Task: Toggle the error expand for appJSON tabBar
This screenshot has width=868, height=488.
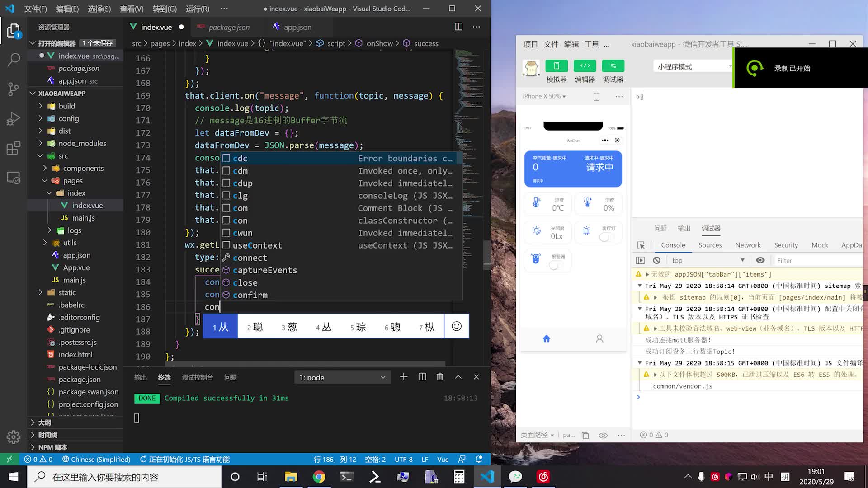Action: tap(648, 274)
